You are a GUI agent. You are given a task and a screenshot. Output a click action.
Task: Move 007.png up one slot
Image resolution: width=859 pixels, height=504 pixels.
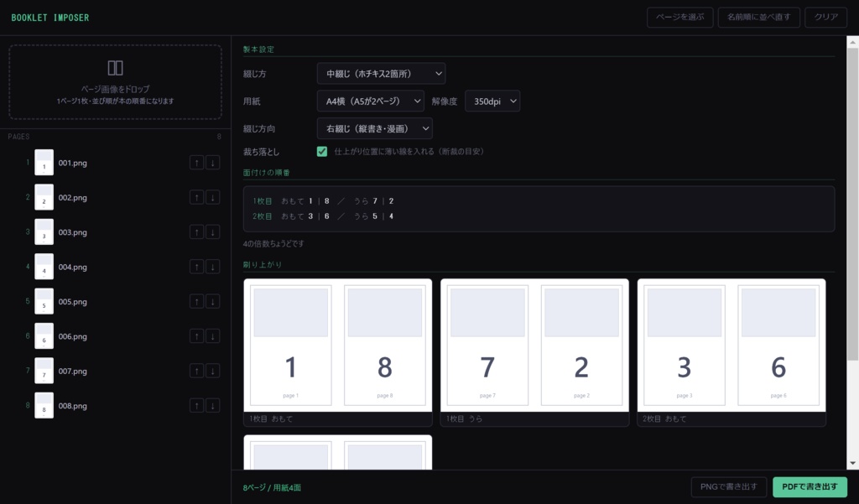(x=196, y=371)
